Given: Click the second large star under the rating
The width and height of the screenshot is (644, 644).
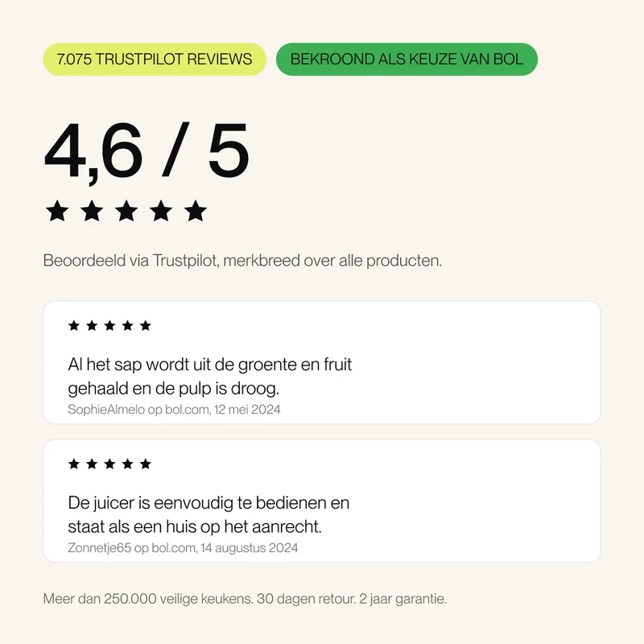Looking at the screenshot, I should tap(92, 211).
